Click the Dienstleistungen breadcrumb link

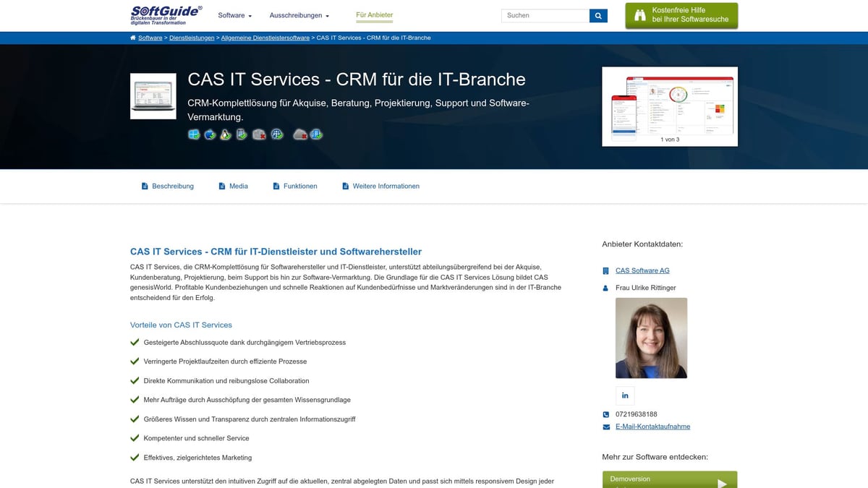click(192, 38)
